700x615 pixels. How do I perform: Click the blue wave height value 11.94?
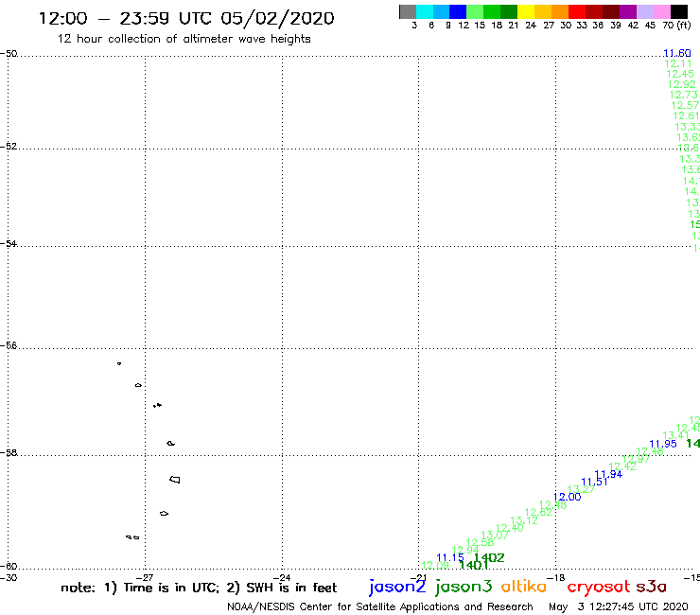(608, 474)
